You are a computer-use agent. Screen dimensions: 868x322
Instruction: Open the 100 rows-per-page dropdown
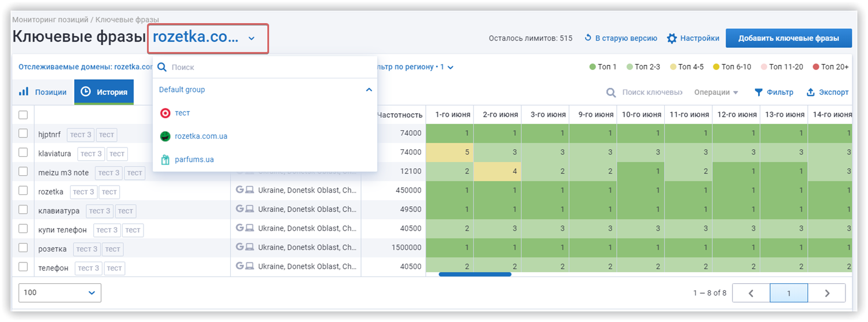pos(60,293)
